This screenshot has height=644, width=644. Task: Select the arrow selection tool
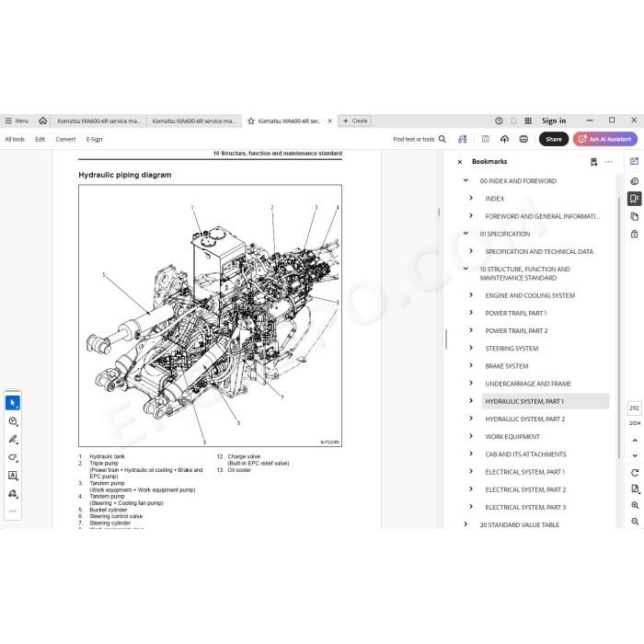tap(13, 403)
